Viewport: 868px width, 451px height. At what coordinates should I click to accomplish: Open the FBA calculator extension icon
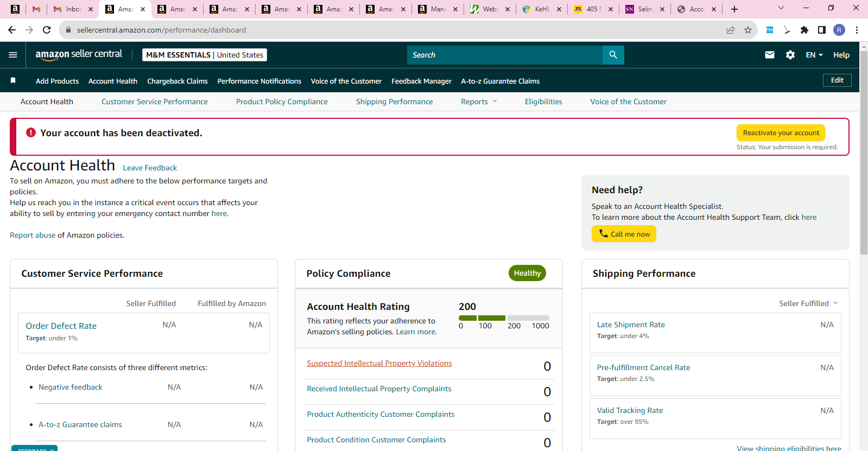(x=770, y=30)
